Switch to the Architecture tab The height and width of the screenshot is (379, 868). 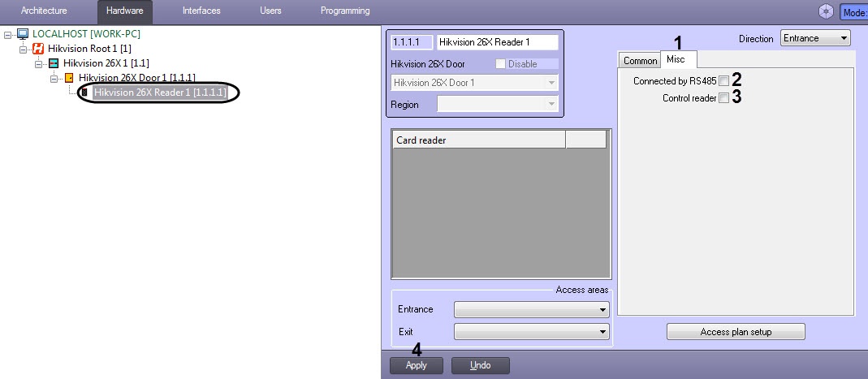tap(44, 11)
